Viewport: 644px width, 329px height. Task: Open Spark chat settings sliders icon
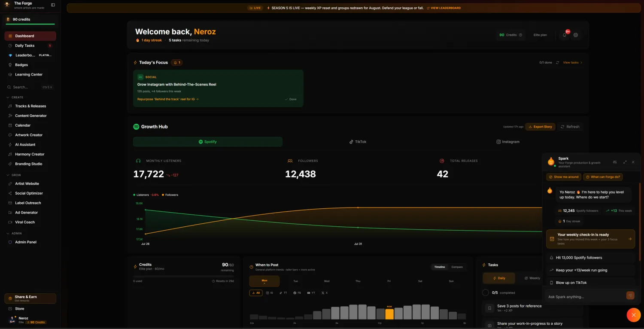[615, 162]
